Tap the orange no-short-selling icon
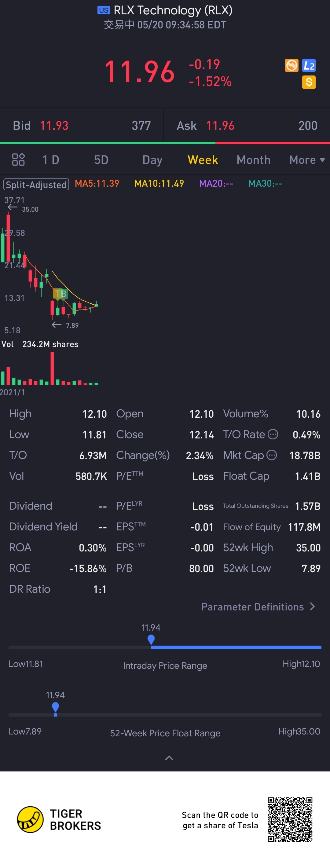330x868 pixels. click(291, 65)
